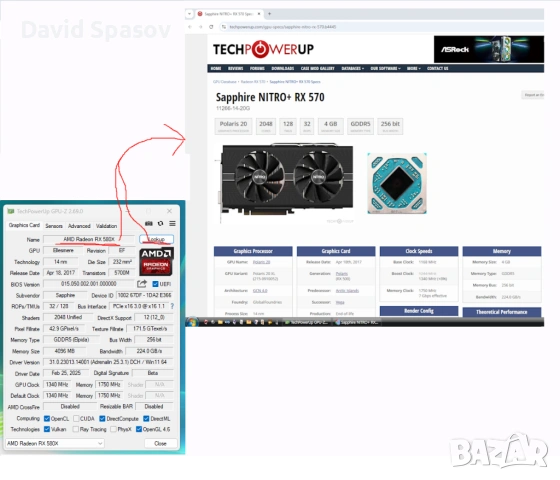Image resolution: width=560 pixels, height=480 pixels.
Task: Open the browser tab search dropdown arrow
Action: [x=190, y=14]
